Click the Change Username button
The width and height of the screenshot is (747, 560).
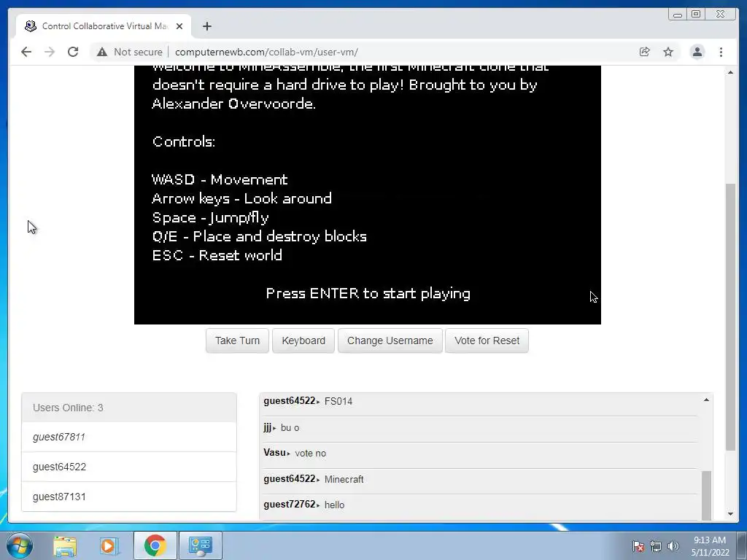[x=390, y=341]
